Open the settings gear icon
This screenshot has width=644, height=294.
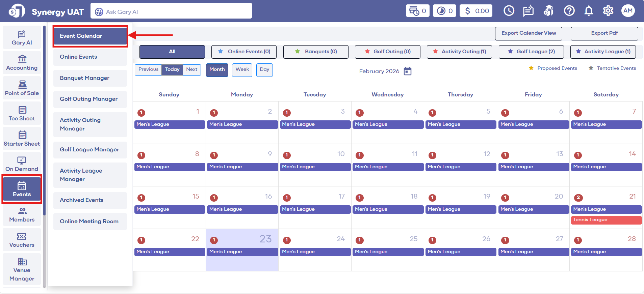pos(608,11)
